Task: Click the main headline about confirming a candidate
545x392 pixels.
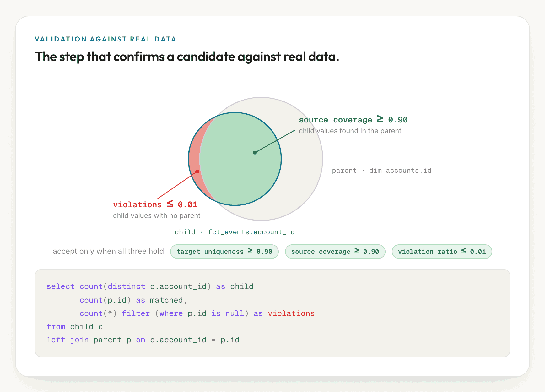Action: (x=187, y=57)
